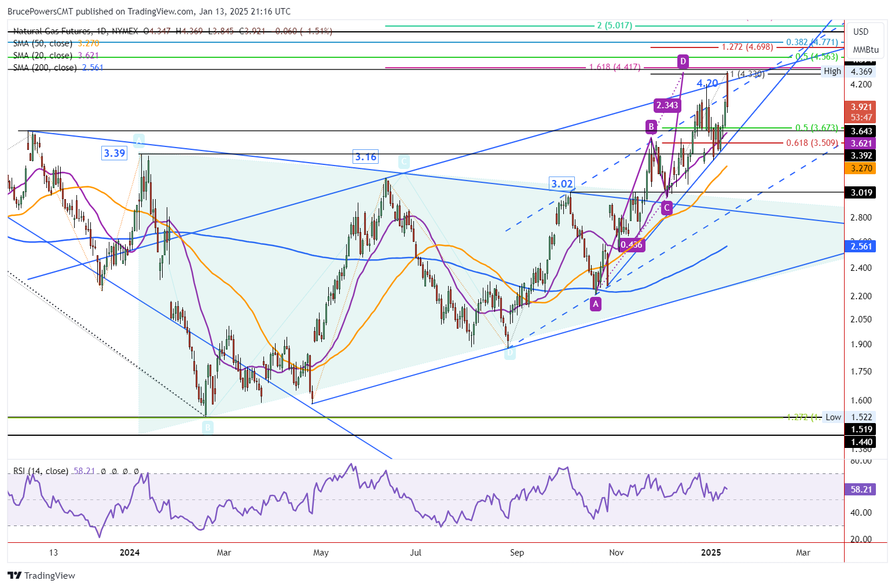Click the 3.02 price callout box
This screenshot has height=588, width=895.
[562, 184]
